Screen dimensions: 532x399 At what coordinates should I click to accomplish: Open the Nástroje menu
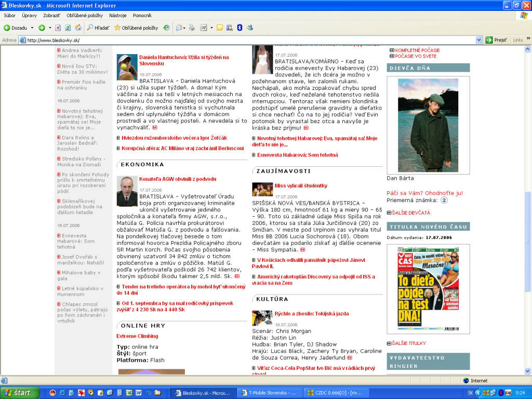pyautogui.click(x=118, y=15)
